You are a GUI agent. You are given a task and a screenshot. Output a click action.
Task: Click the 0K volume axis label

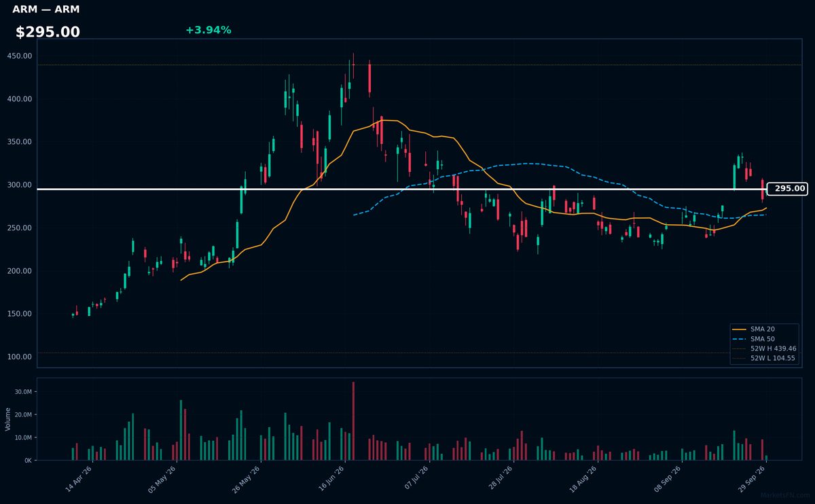coord(29,461)
